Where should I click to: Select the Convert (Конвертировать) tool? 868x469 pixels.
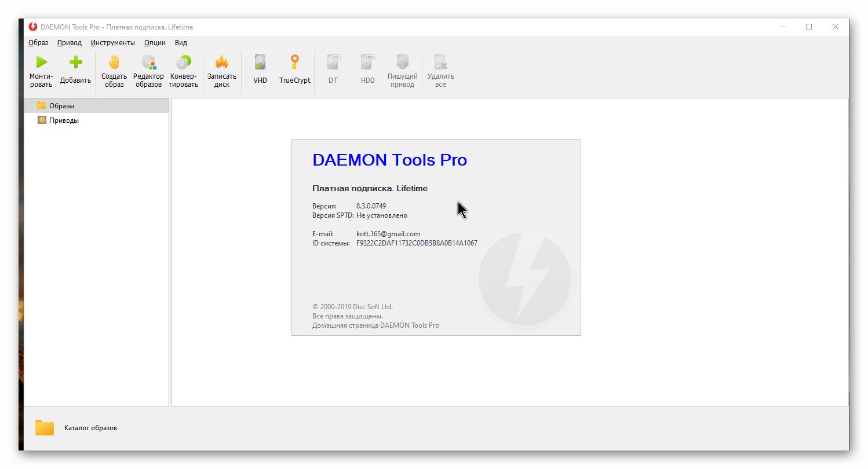[x=184, y=63]
